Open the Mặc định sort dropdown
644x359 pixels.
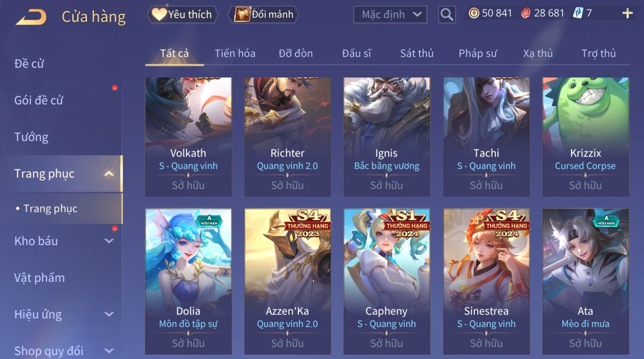390,15
